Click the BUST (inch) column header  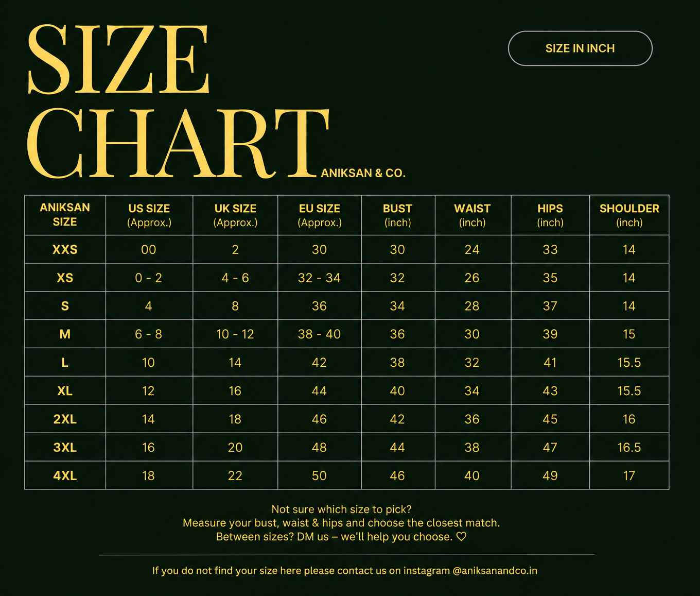(x=398, y=215)
